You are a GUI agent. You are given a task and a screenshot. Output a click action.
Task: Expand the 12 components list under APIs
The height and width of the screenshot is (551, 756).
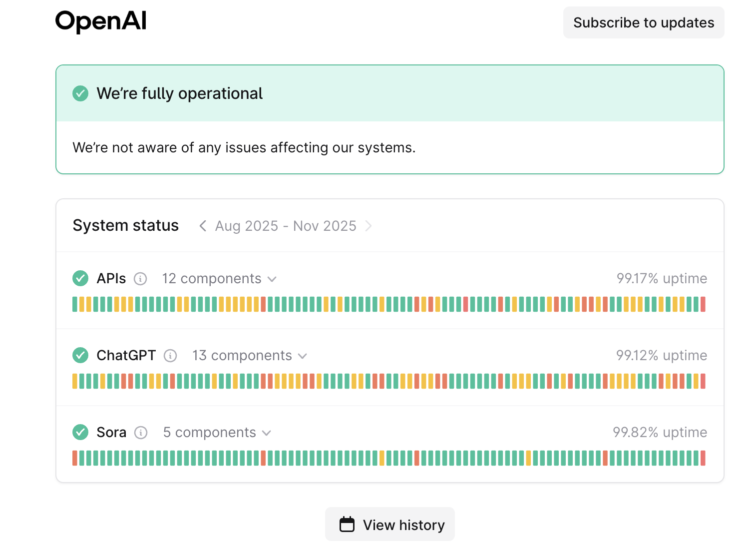[219, 279]
